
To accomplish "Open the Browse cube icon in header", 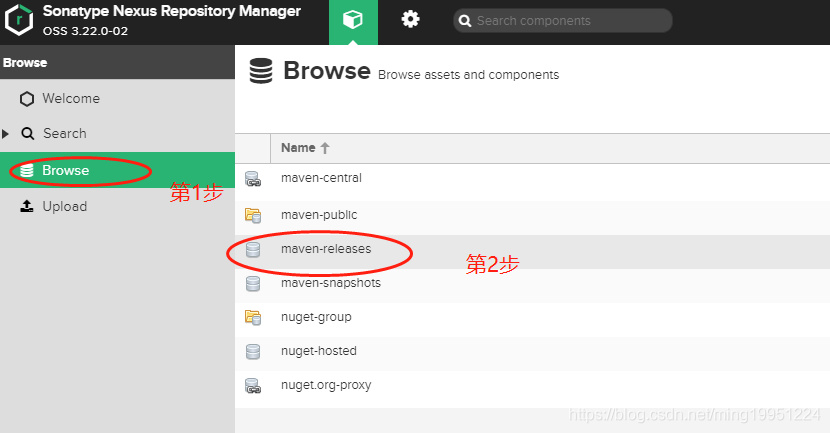I will coord(353,20).
